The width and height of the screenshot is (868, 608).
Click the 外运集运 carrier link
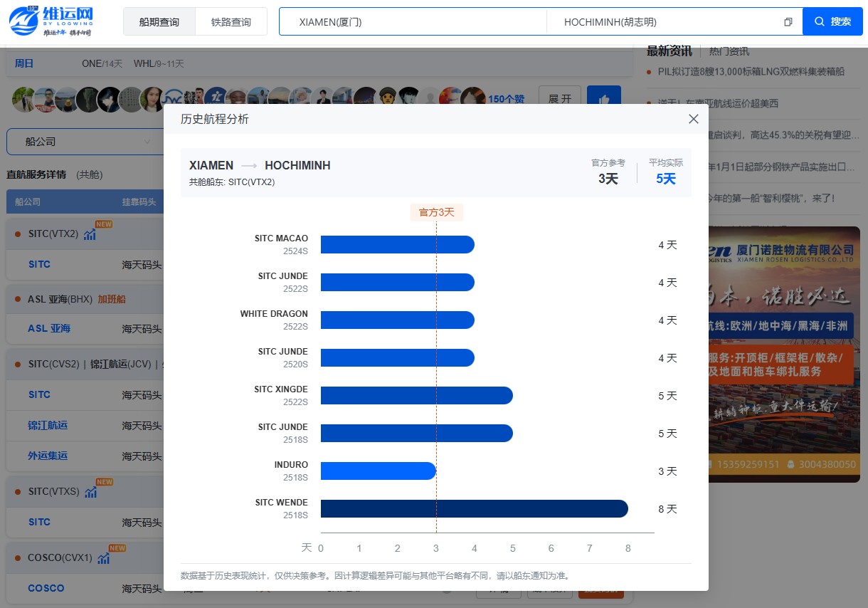48,456
